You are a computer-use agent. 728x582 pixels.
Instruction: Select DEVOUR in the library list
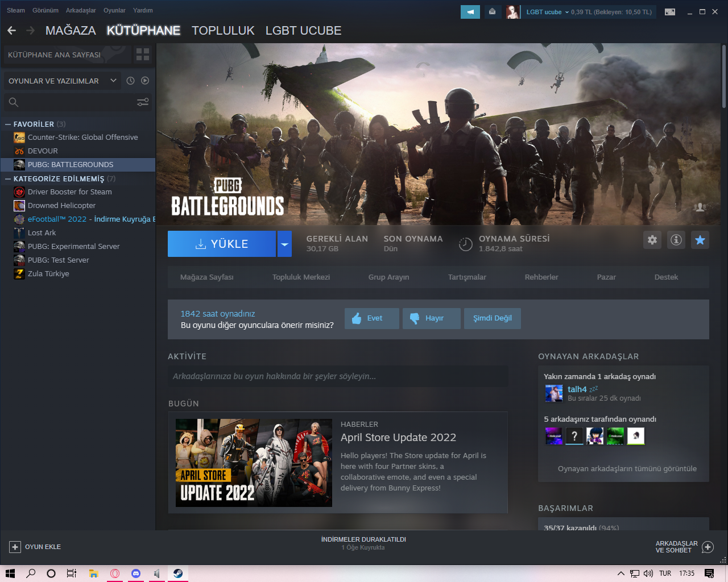78,151
